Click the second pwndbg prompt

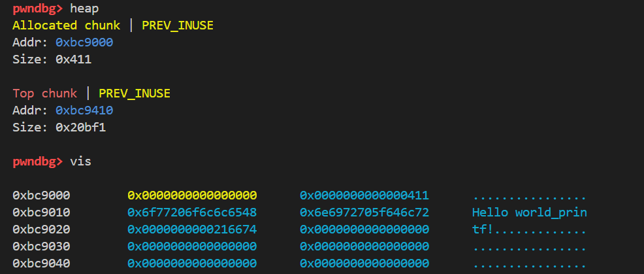click(x=38, y=162)
